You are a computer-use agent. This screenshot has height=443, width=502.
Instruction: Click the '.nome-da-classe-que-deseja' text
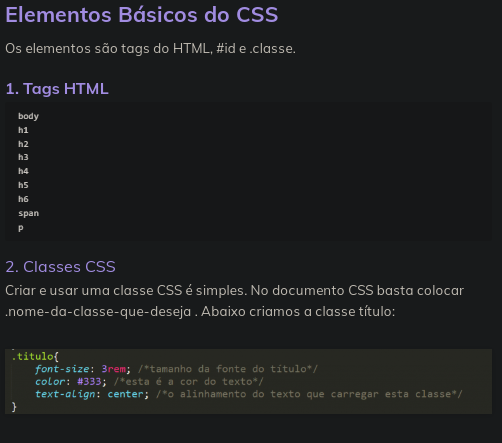coord(98,312)
